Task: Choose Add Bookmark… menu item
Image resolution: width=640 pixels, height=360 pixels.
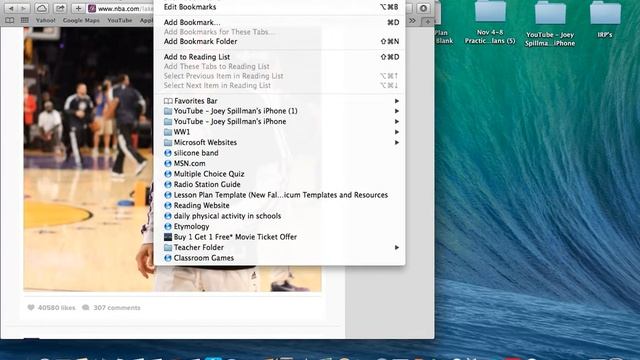Action: (x=280, y=22)
